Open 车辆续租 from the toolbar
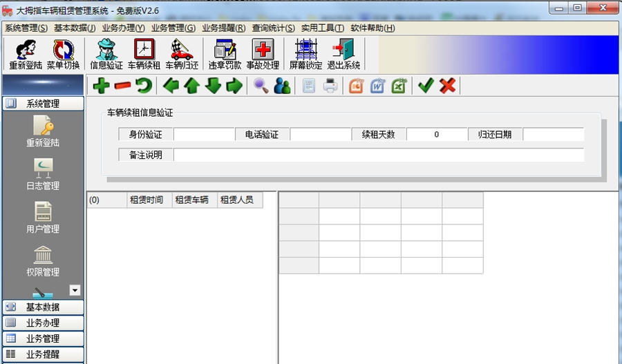This screenshot has width=622, height=364. tap(144, 55)
